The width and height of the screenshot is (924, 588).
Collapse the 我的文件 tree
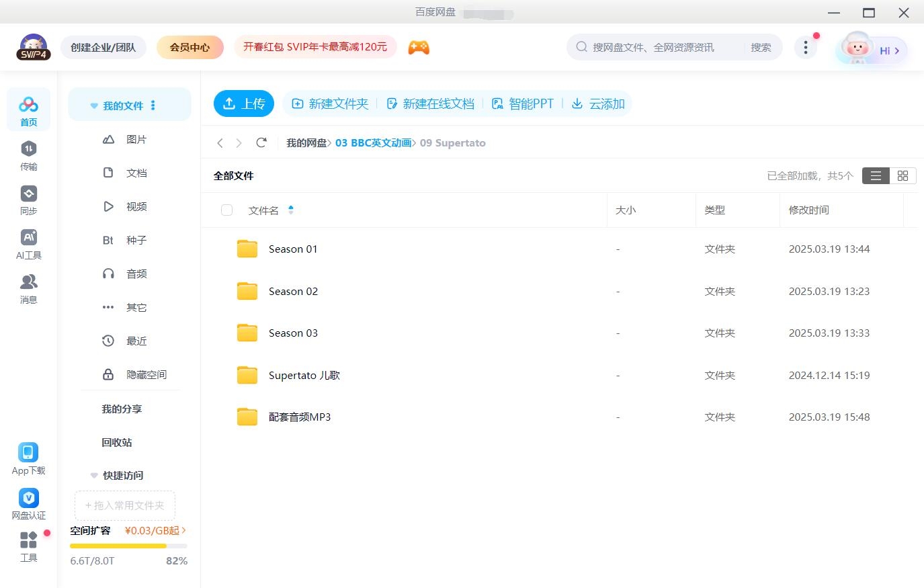(x=94, y=106)
